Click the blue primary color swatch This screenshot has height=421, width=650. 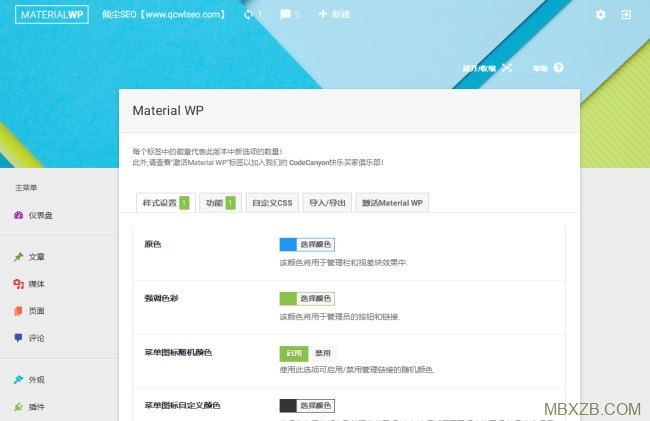(288, 244)
